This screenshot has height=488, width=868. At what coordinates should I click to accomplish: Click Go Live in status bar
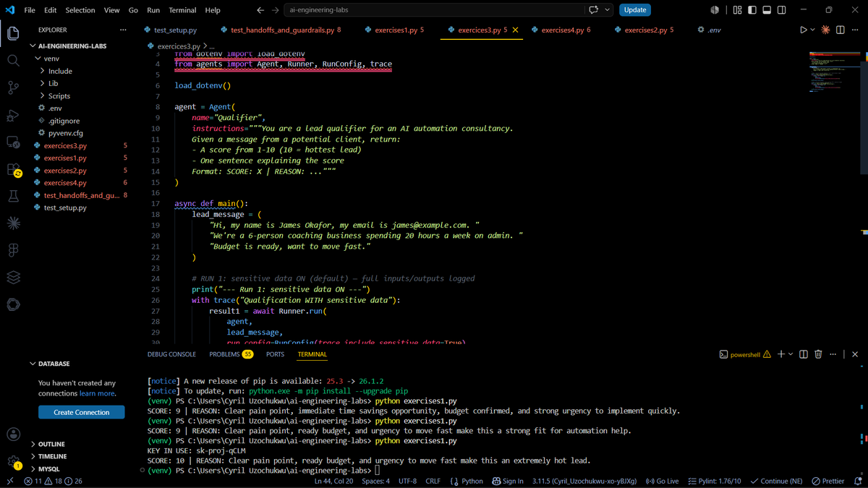(x=662, y=481)
